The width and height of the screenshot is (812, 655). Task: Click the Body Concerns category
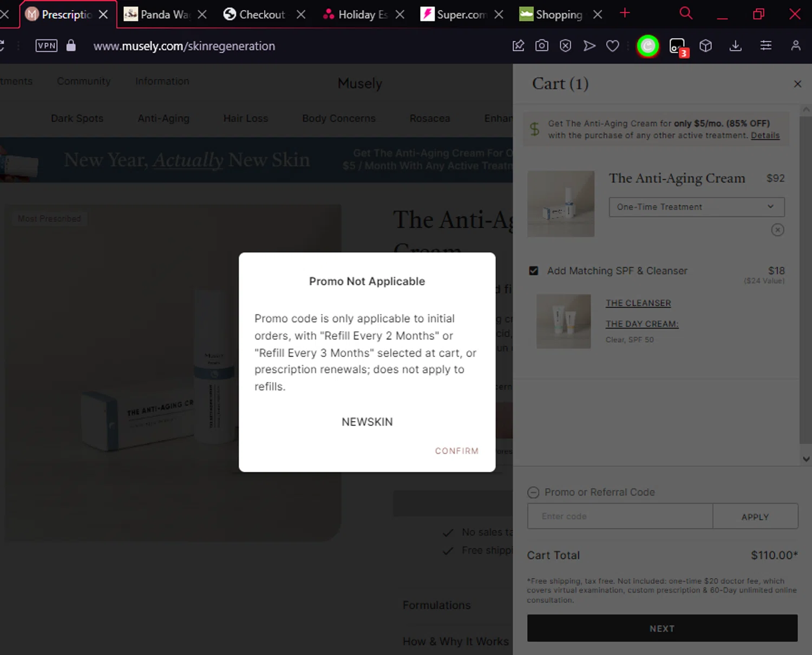[x=339, y=118]
